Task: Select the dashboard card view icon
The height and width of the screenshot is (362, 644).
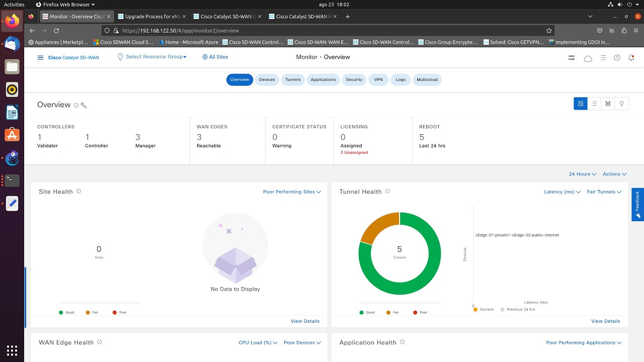Action: point(581,104)
